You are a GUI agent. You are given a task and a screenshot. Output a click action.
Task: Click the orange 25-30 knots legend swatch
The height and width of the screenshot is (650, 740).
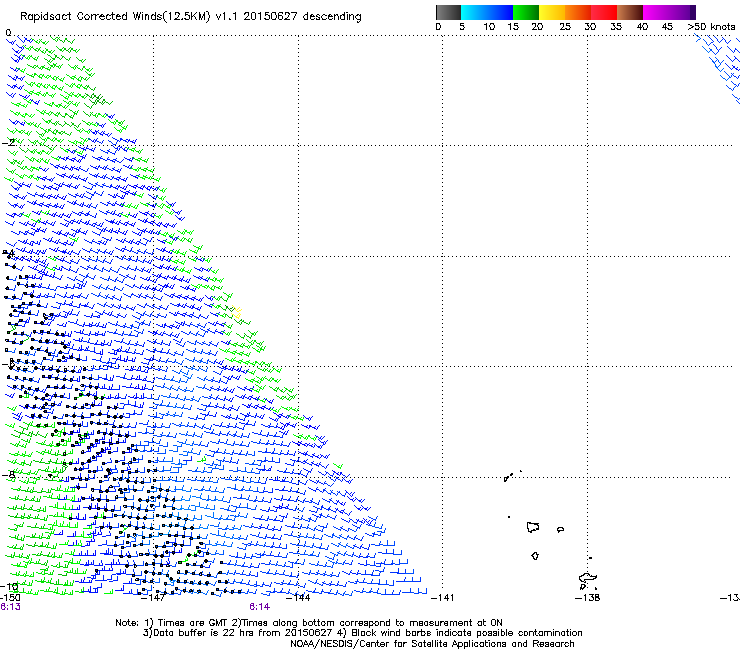(x=578, y=12)
